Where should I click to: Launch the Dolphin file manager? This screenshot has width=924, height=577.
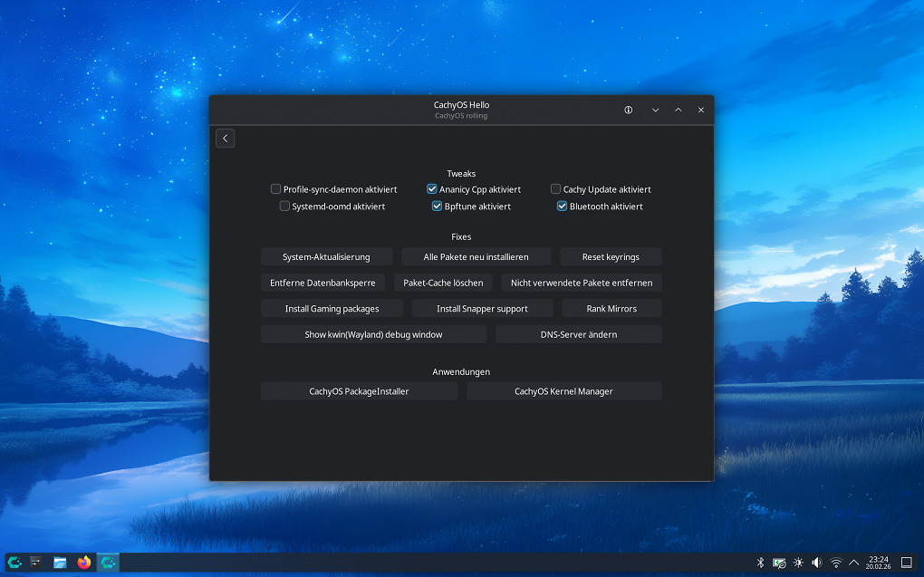[60, 563]
